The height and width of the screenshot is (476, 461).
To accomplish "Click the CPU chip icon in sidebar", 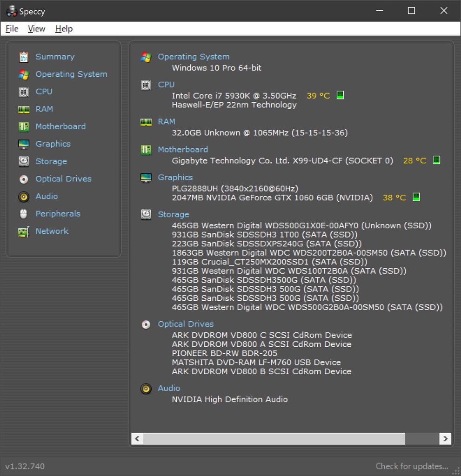I will tap(24, 92).
